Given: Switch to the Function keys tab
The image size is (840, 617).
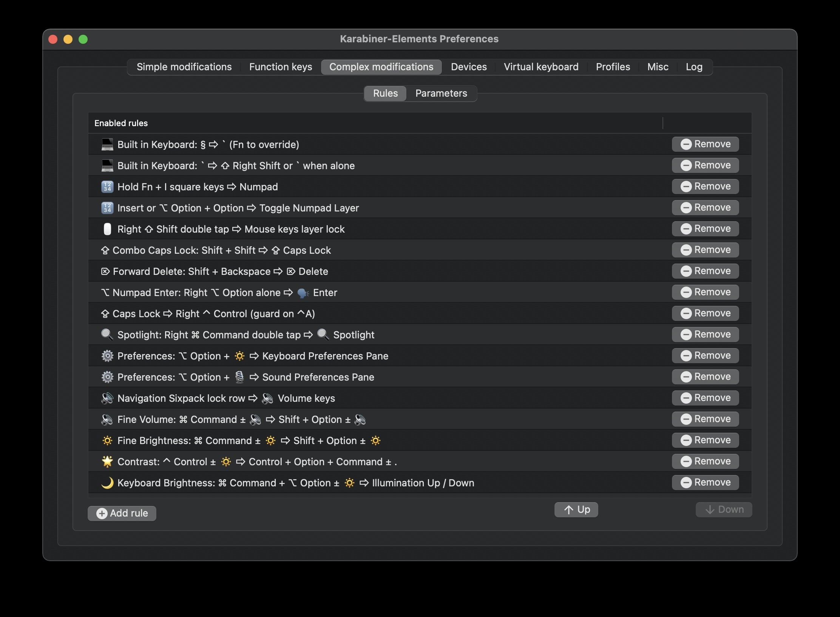Looking at the screenshot, I should [x=281, y=67].
